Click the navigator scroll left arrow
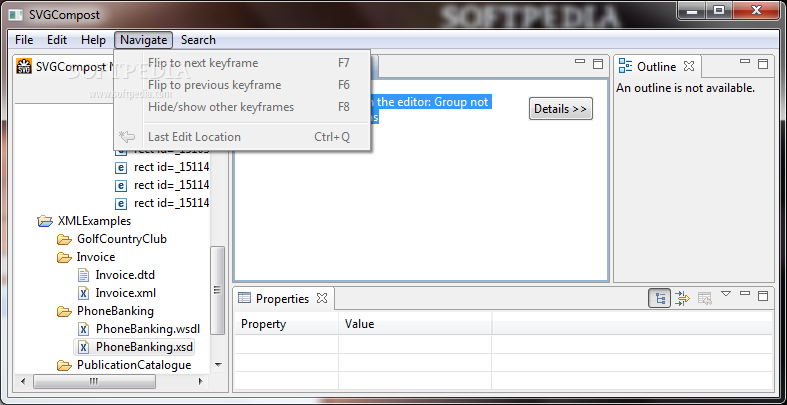This screenshot has width=787, height=405. 23,382
